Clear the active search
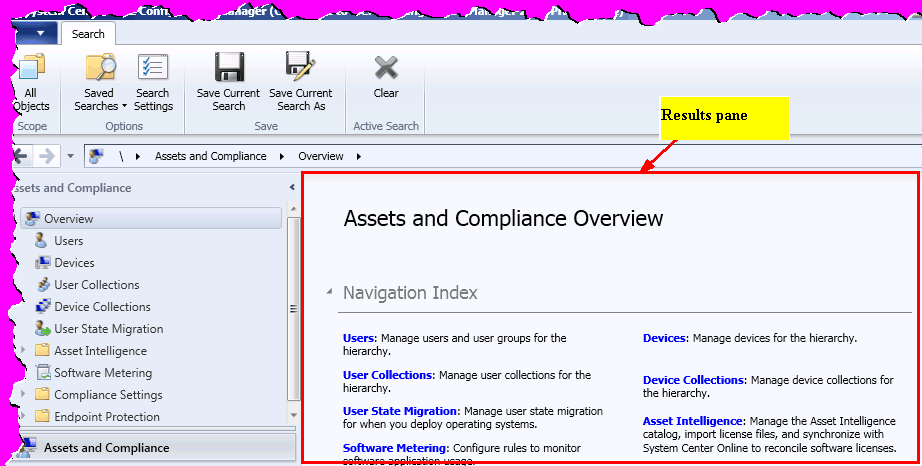This screenshot has height=466, width=922. [386, 77]
